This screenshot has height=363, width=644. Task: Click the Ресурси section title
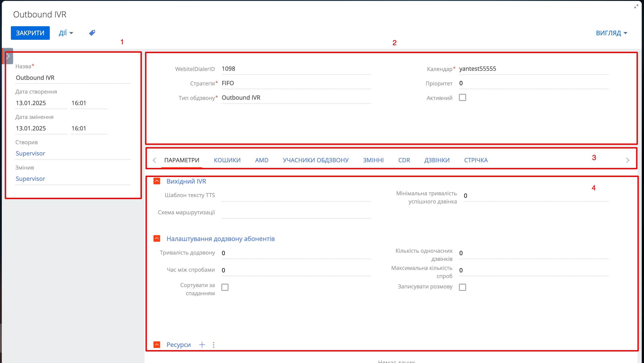(x=179, y=345)
